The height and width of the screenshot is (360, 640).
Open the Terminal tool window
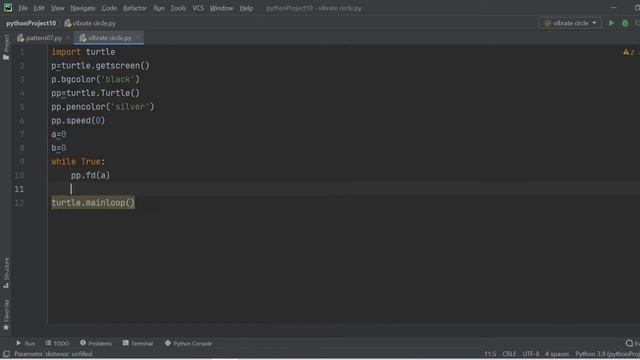point(138,343)
